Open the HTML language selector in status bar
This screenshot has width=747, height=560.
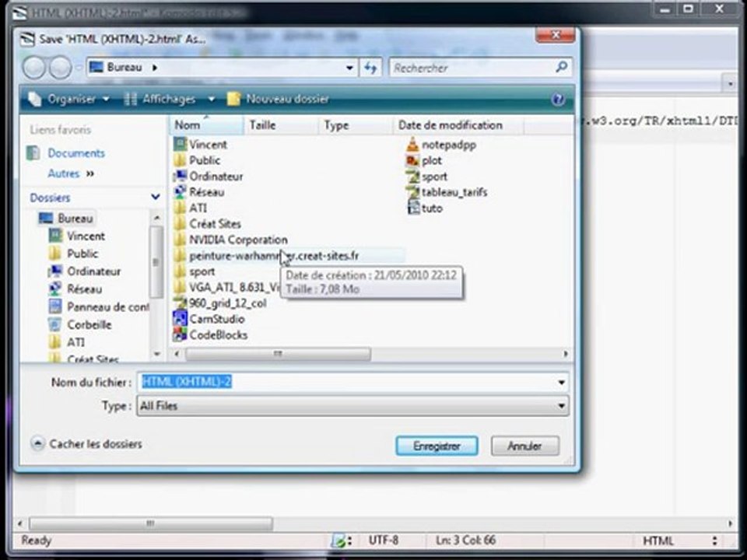coord(680,541)
